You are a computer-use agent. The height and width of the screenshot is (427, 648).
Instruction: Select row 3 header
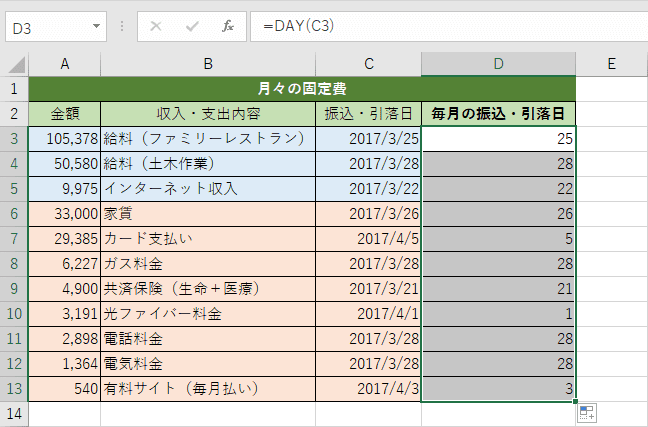[x=14, y=139]
